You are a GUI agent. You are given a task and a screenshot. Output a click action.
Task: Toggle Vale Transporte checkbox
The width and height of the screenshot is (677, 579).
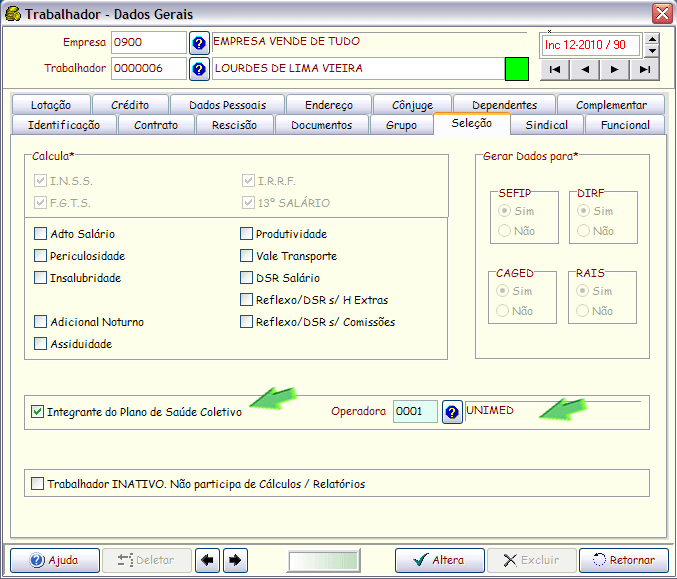[246, 256]
